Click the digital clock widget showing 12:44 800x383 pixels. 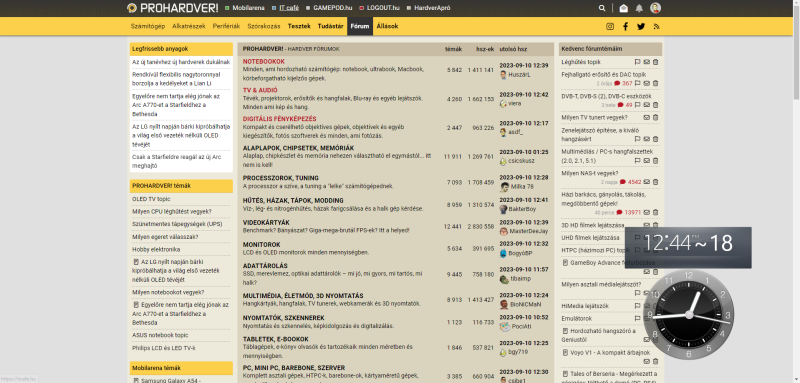688,247
